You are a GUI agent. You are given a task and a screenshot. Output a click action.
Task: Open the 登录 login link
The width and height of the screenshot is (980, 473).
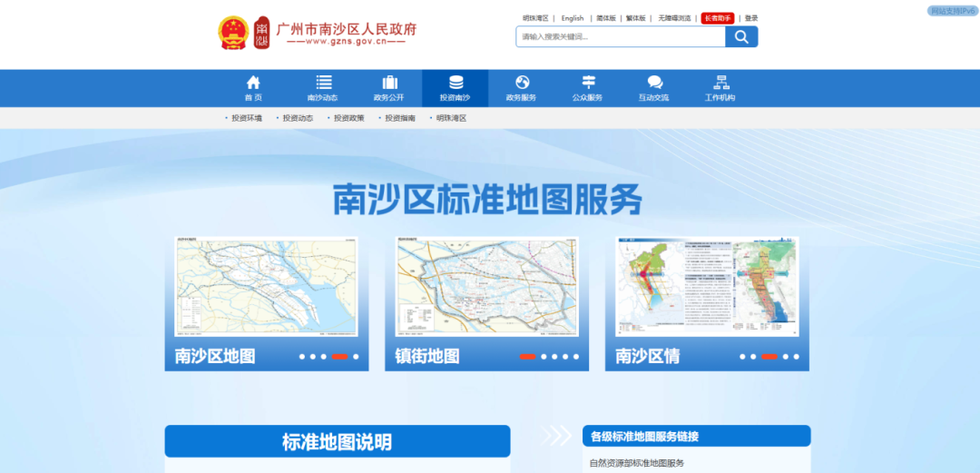click(751, 18)
